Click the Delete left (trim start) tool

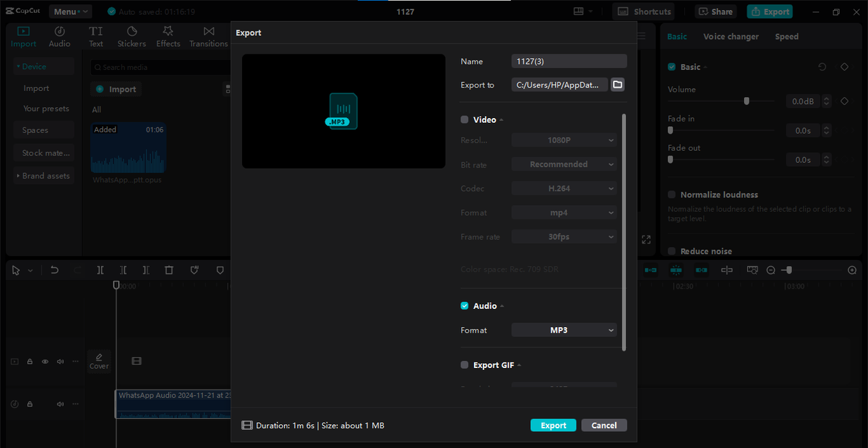(123, 270)
